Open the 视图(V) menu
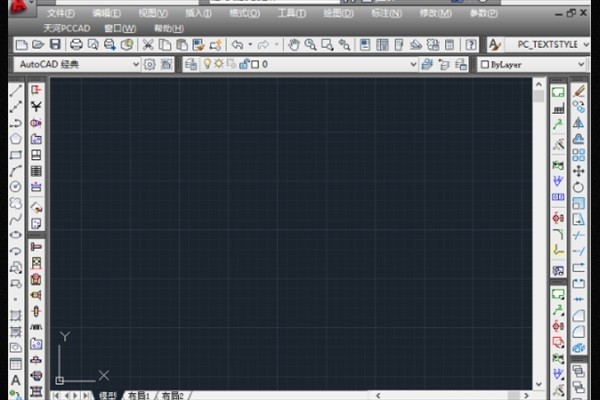Viewport: 600px width, 400px height. pyautogui.click(x=153, y=13)
